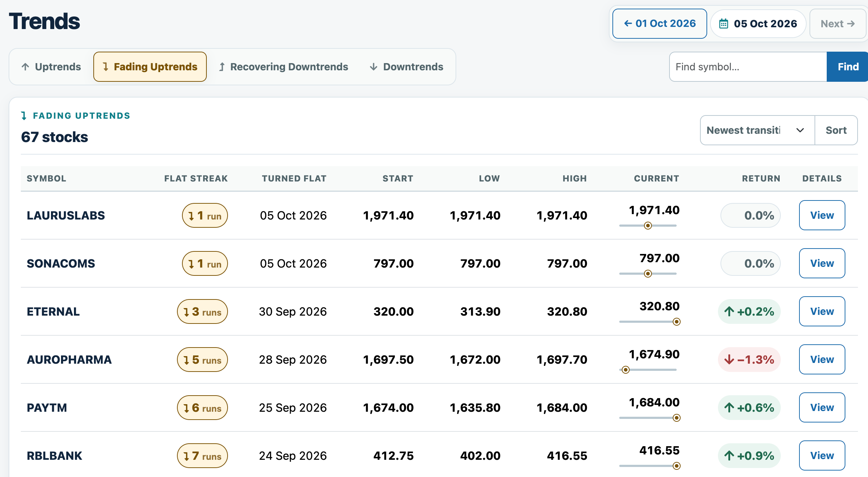Click the TURNED FLAT column header
Viewport: 868px width, 477px height.
coord(294,179)
